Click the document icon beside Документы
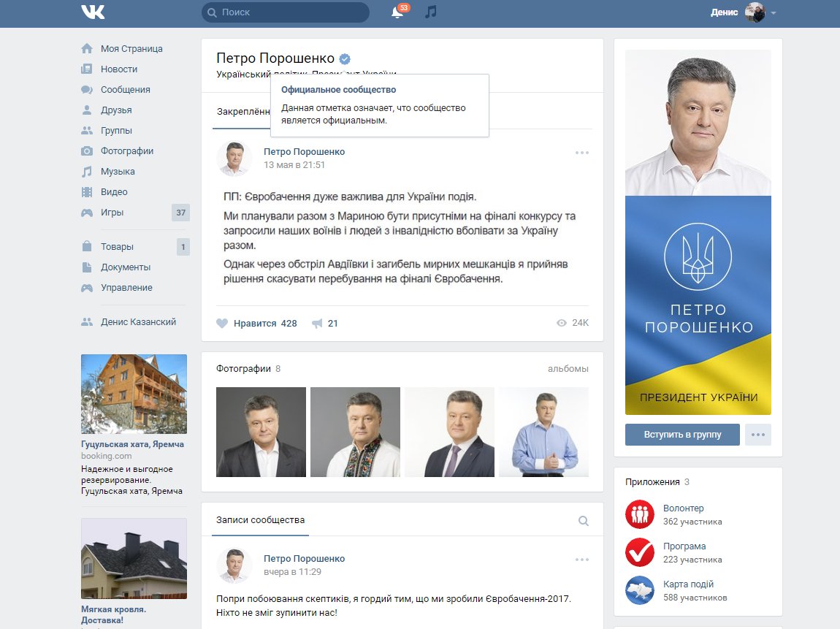Image resolution: width=840 pixels, height=629 pixels. pyautogui.click(x=87, y=267)
